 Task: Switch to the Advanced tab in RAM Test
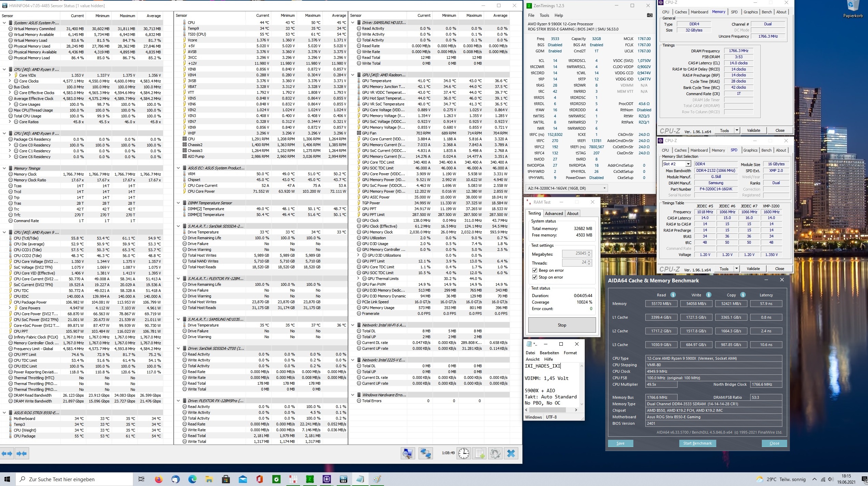pos(554,213)
